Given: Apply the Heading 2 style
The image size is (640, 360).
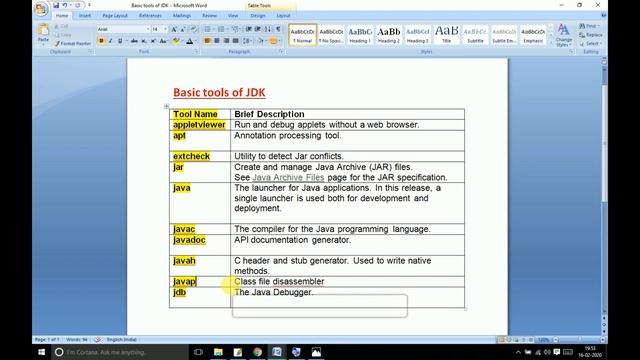Looking at the screenshot, I should coord(389,35).
